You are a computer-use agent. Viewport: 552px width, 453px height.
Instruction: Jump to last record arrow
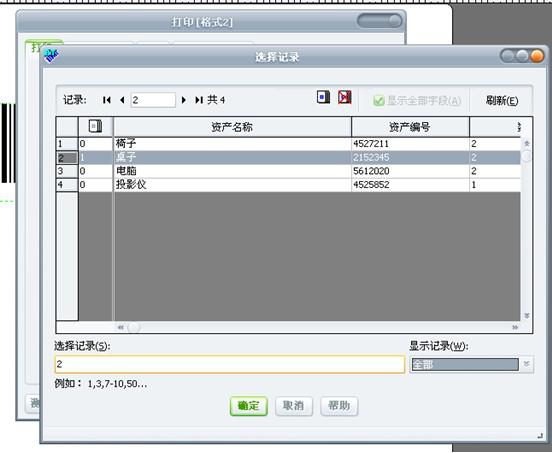point(199,100)
